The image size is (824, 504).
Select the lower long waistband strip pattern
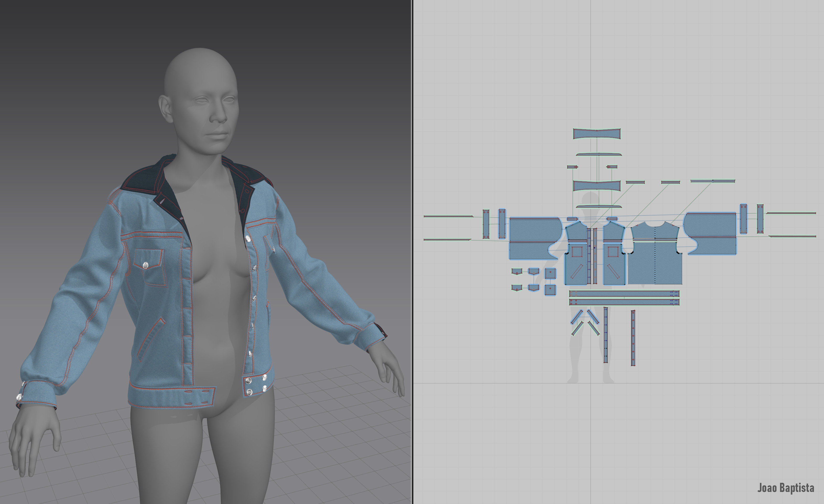tap(624, 302)
